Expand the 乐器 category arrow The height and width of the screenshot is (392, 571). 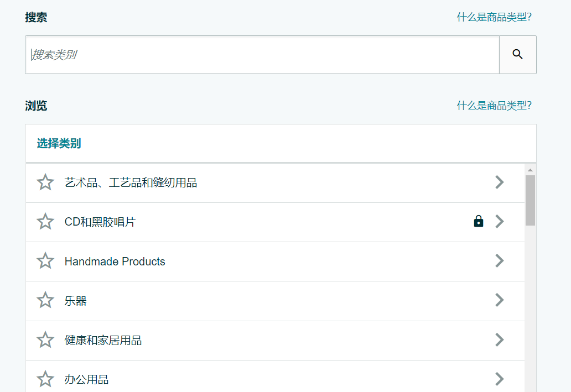(500, 300)
